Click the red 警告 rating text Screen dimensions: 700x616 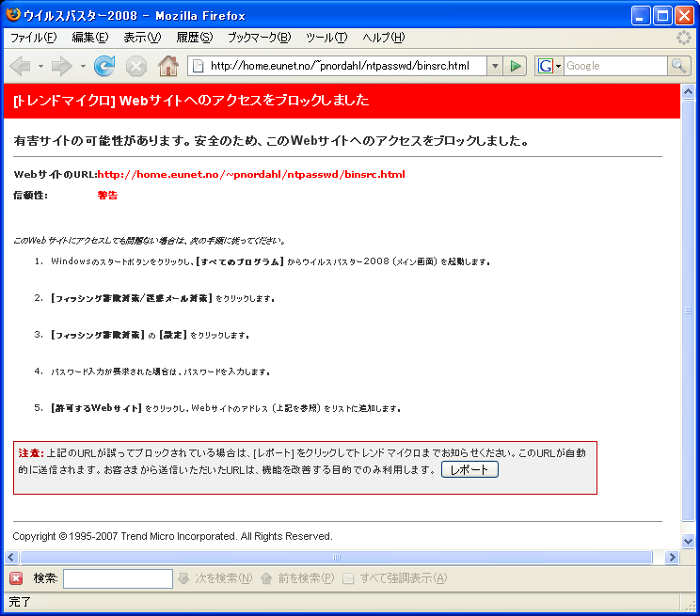pyautogui.click(x=107, y=195)
